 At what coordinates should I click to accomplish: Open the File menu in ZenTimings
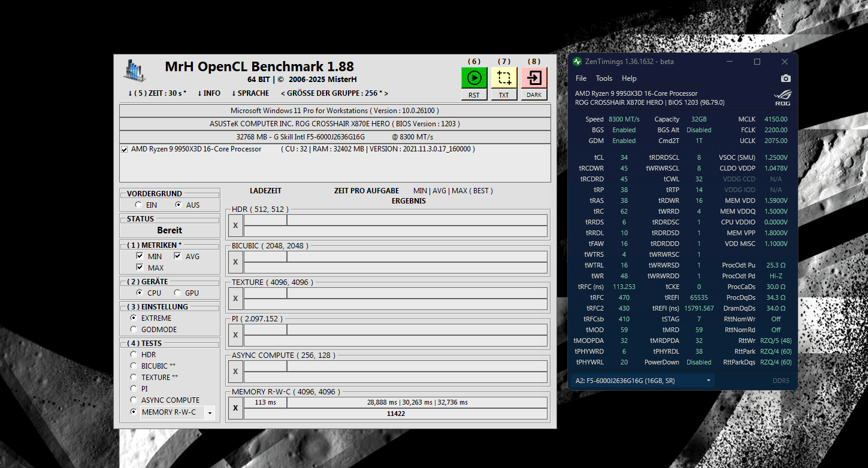(x=581, y=78)
